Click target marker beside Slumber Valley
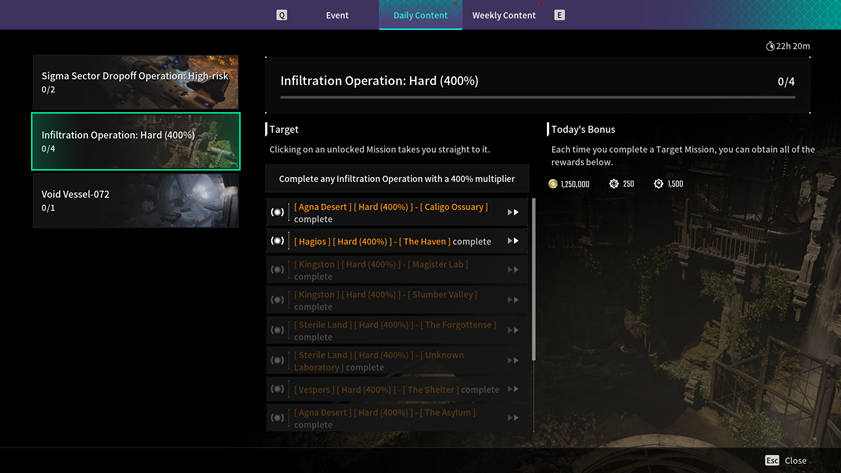Image resolution: width=841 pixels, height=473 pixels. [277, 300]
